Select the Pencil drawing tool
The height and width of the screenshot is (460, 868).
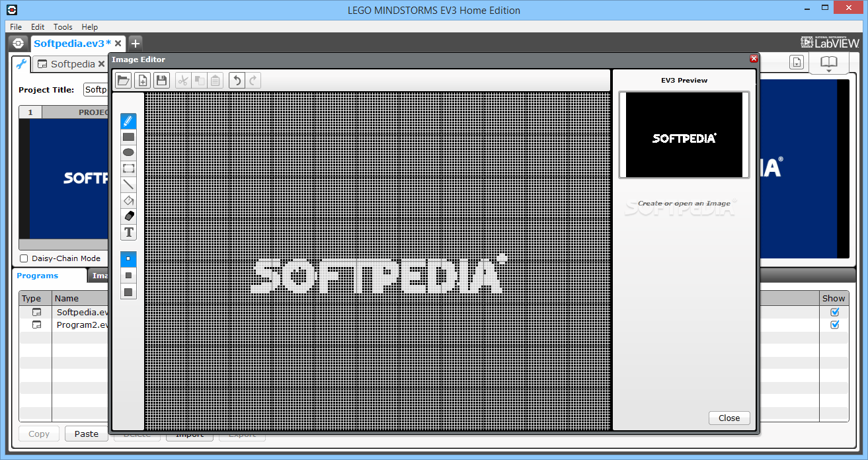pyautogui.click(x=128, y=121)
